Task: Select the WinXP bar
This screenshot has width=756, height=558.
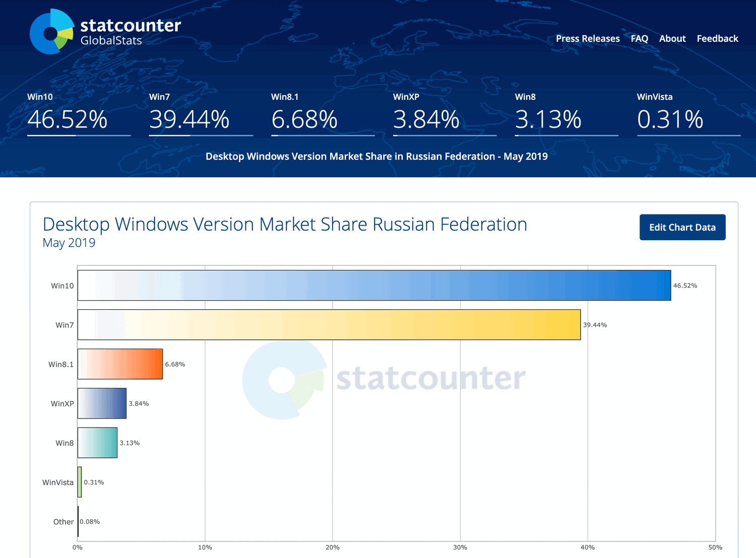Action: pyautogui.click(x=101, y=403)
